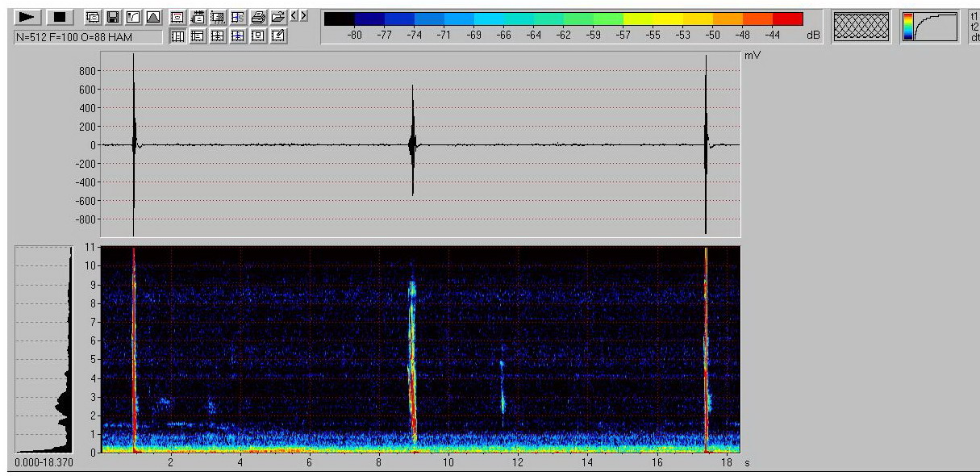980x476 pixels.
Task: Click the power spectrum panel left of spectrogram
Action: [44, 349]
